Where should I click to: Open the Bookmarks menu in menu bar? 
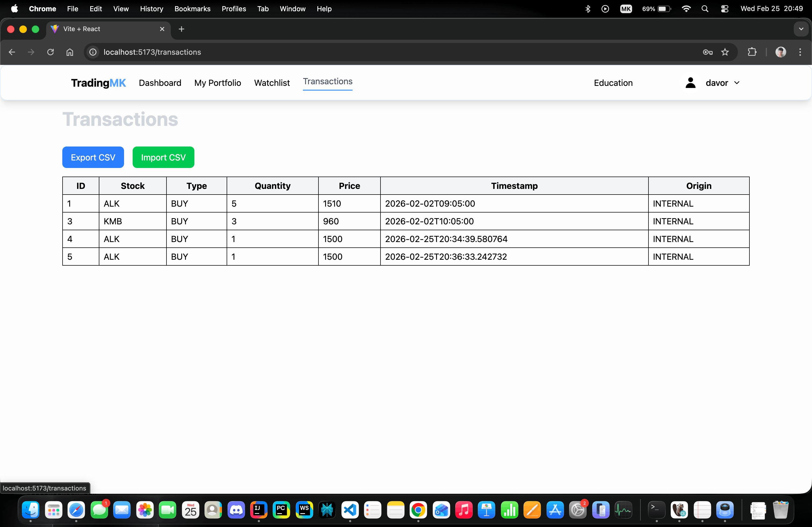192,9
